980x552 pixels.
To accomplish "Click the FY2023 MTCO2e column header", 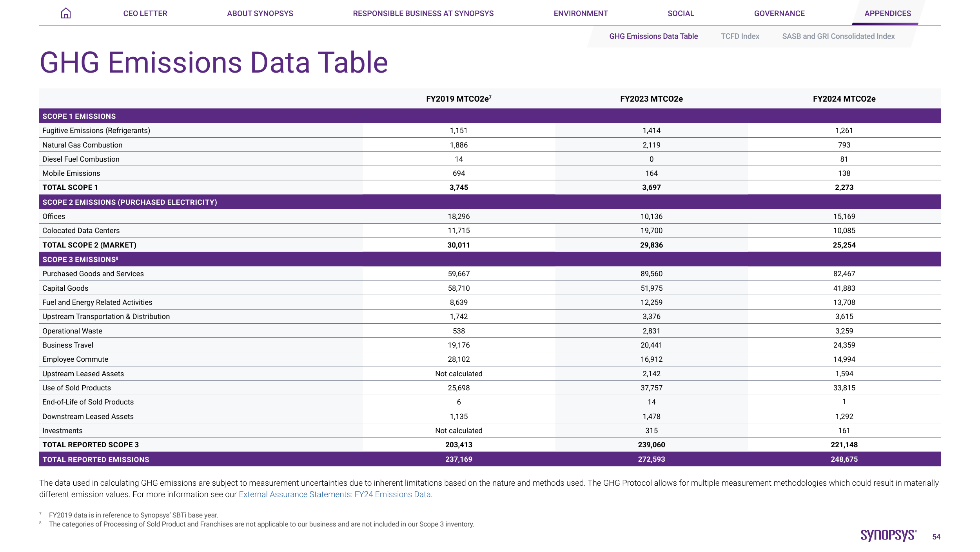I will pos(652,99).
